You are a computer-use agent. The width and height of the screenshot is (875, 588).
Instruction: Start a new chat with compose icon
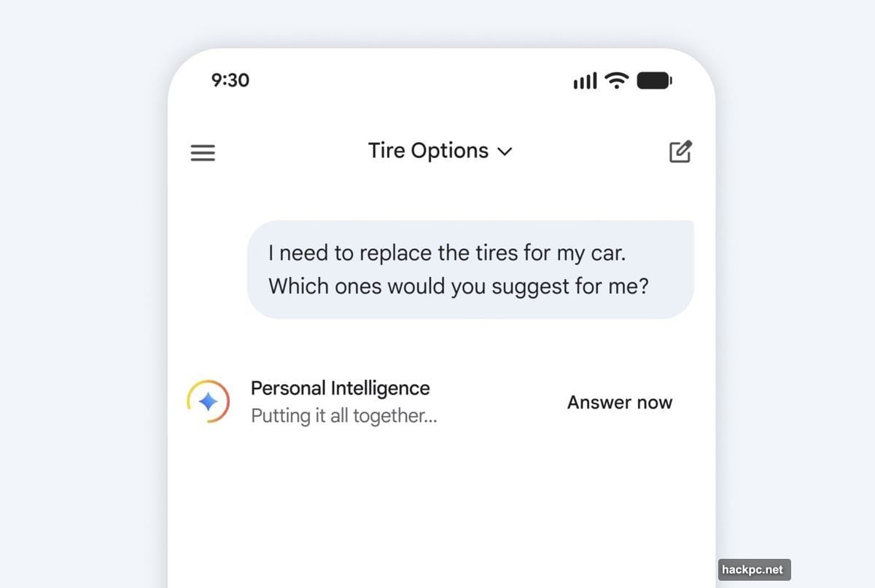680,152
